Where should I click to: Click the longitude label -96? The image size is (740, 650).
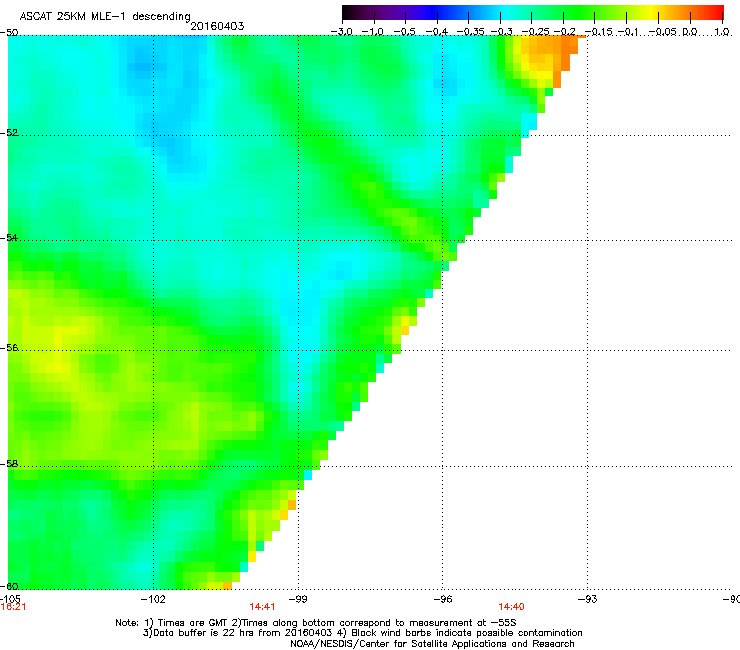click(x=443, y=599)
